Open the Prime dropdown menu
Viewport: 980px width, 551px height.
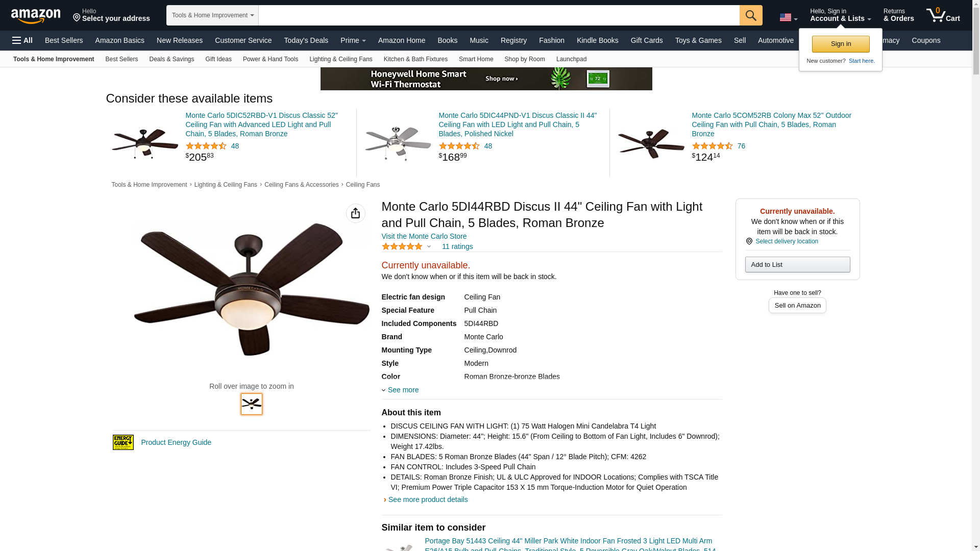click(353, 40)
